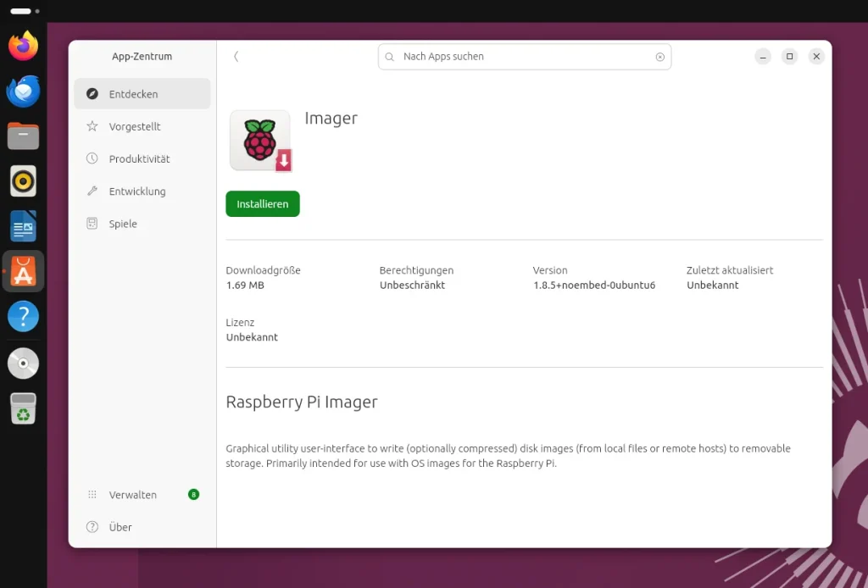The height and width of the screenshot is (588, 868).
Task: Click the Imager title text
Action: [331, 118]
